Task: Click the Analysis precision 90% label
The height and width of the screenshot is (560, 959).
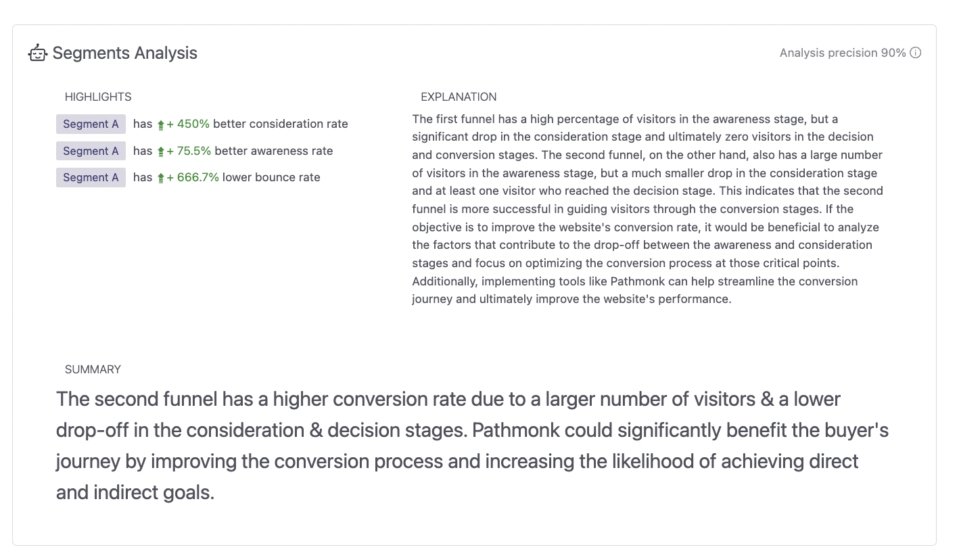Action: [842, 53]
